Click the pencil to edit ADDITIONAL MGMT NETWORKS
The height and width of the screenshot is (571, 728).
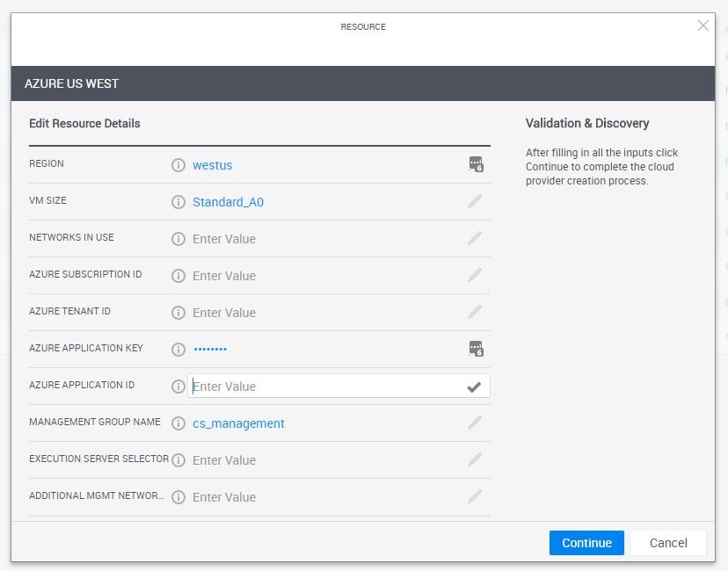[476, 496]
